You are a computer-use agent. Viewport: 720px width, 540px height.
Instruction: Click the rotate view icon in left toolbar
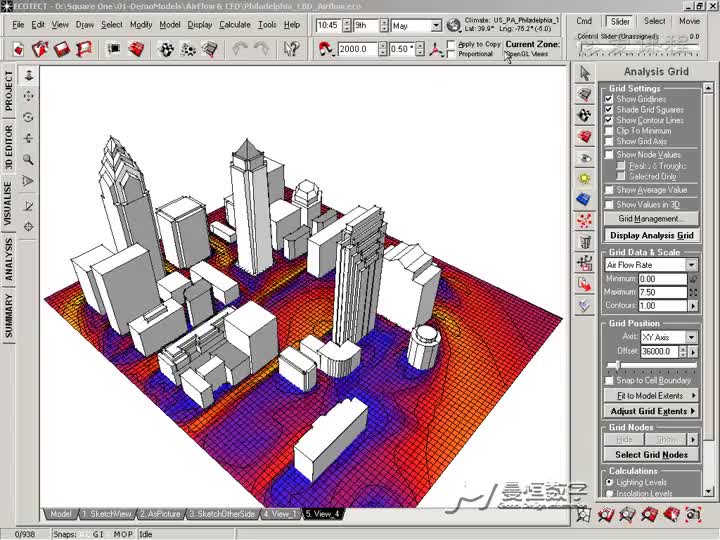coord(28,117)
